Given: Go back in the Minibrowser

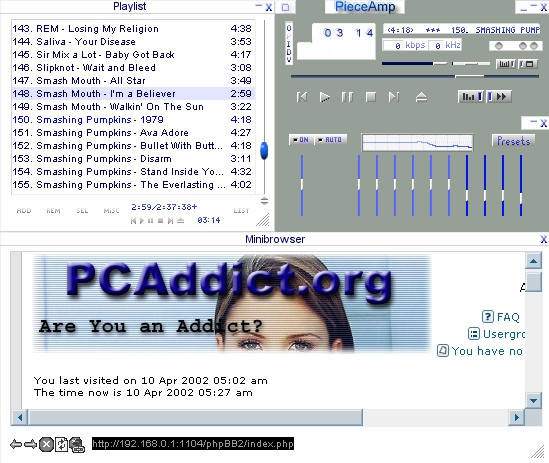Looking at the screenshot, I should click(16, 444).
